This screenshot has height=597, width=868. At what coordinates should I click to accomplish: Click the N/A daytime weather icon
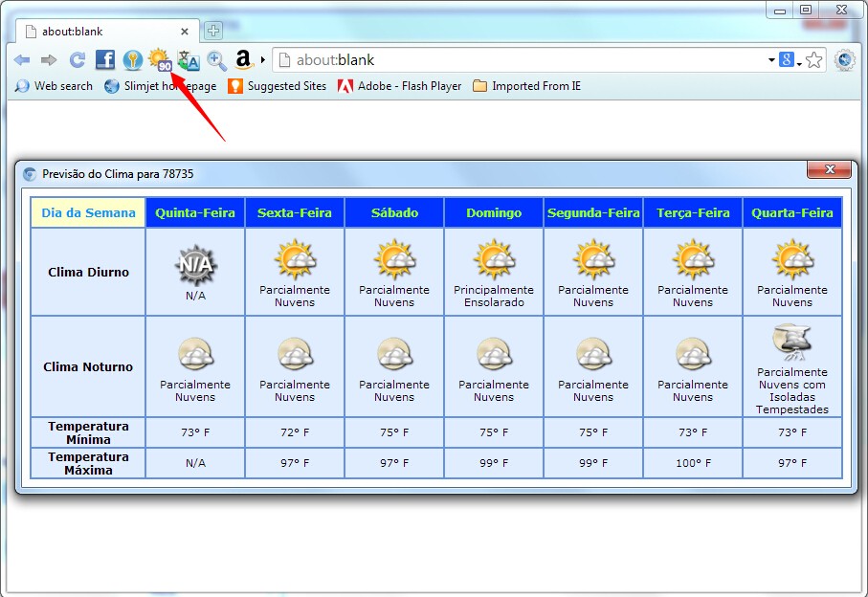click(x=195, y=264)
